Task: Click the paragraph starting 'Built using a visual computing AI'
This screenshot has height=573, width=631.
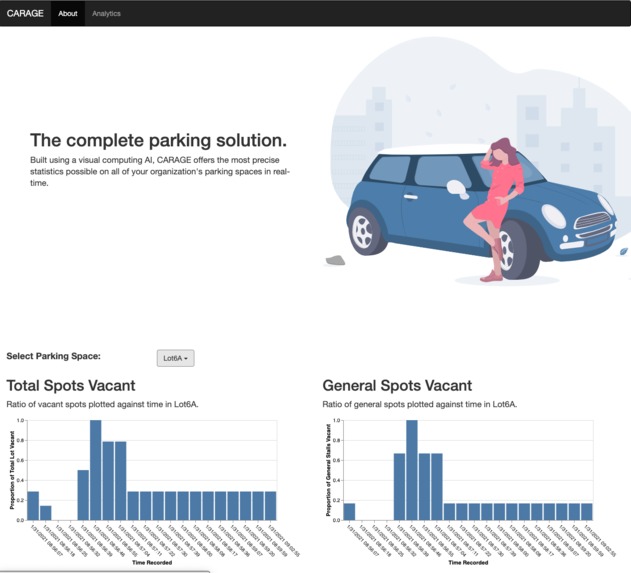Action: tap(160, 171)
